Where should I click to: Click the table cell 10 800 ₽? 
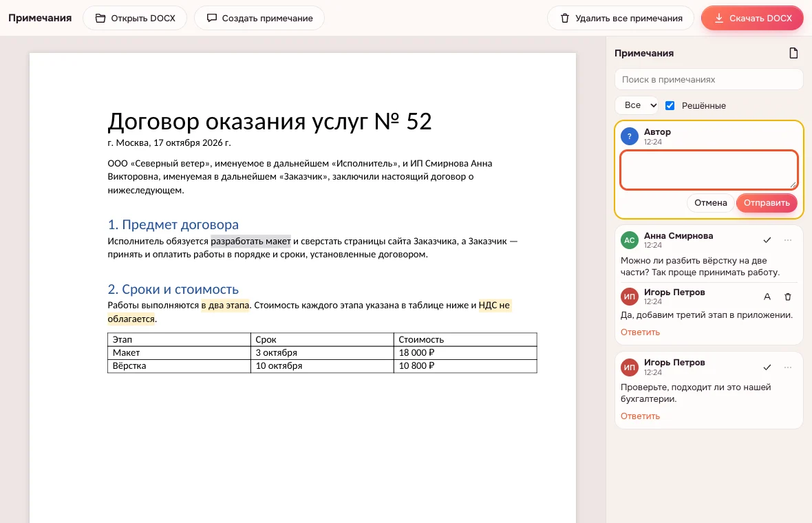(466, 366)
